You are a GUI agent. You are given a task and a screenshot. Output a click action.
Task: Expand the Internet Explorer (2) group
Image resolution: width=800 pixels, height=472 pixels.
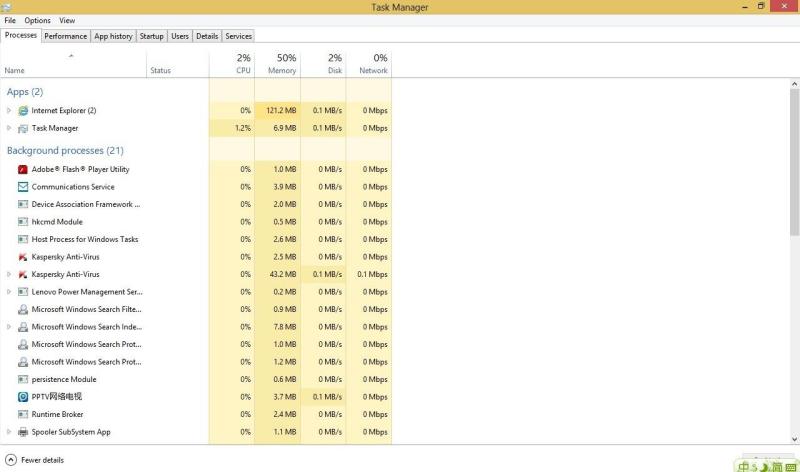9,110
